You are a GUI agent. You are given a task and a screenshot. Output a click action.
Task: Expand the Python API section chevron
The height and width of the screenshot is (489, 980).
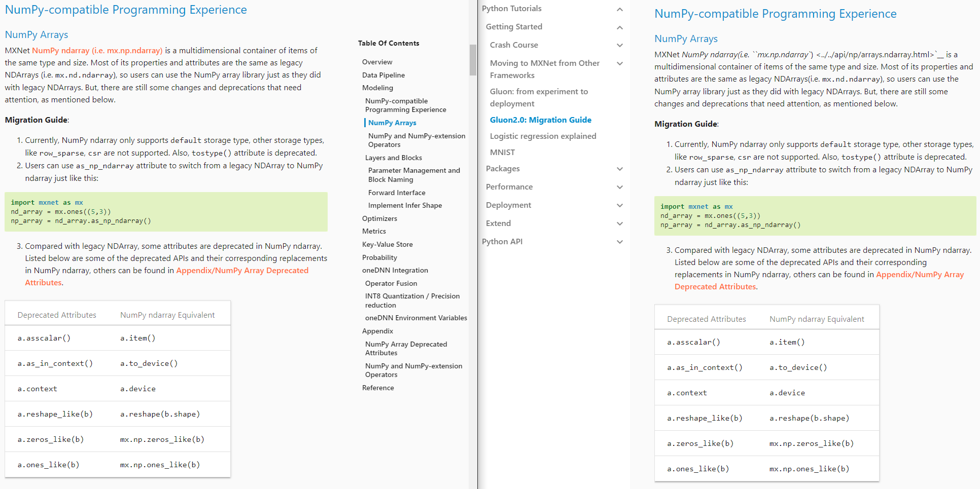pyautogui.click(x=619, y=242)
